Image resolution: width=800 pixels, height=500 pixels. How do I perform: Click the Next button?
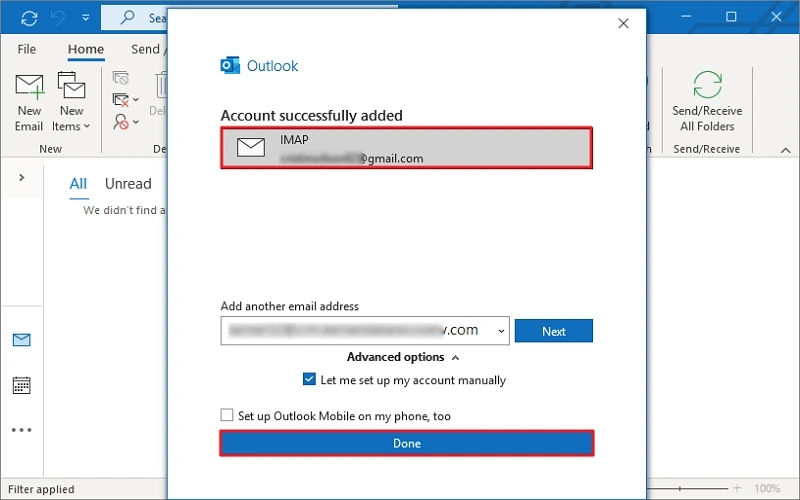coord(554,331)
